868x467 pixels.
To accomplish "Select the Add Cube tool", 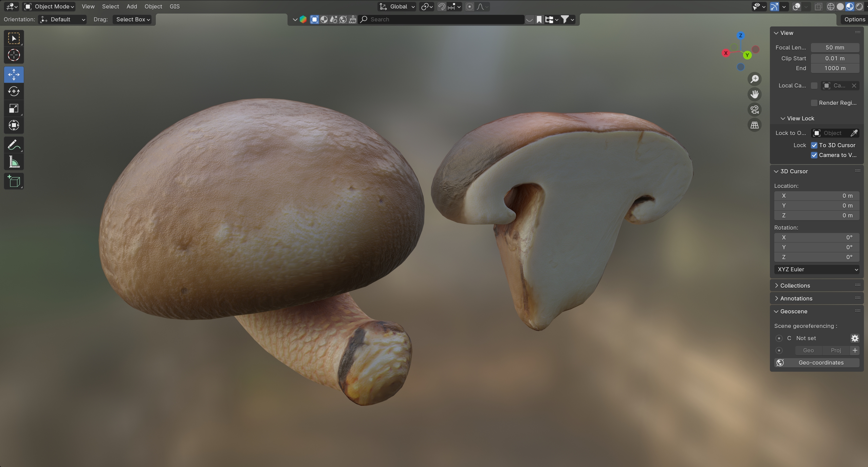I will coord(14,181).
